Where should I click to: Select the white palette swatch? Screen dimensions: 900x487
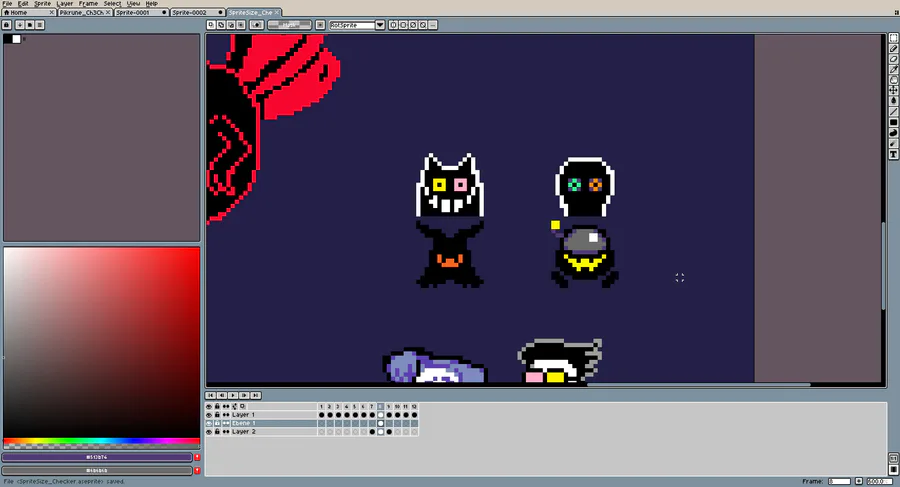pyautogui.click(x=16, y=39)
